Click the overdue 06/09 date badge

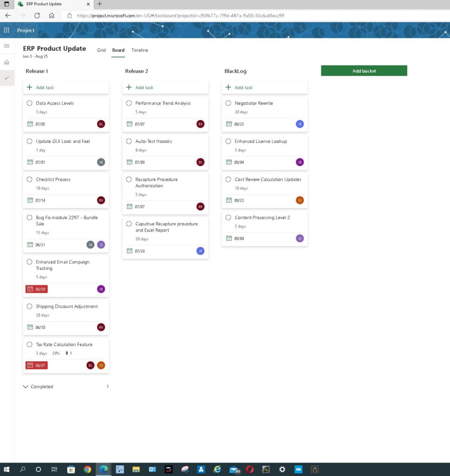click(37, 289)
